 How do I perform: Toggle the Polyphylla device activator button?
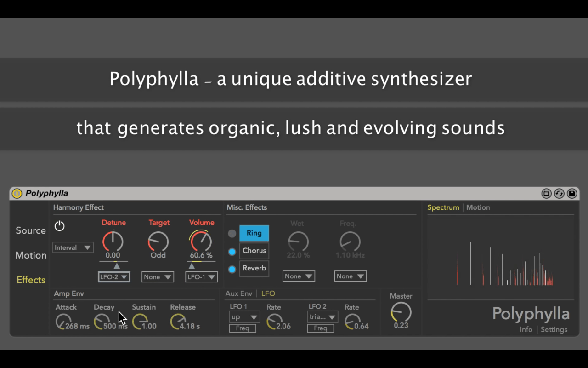click(17, 194)
